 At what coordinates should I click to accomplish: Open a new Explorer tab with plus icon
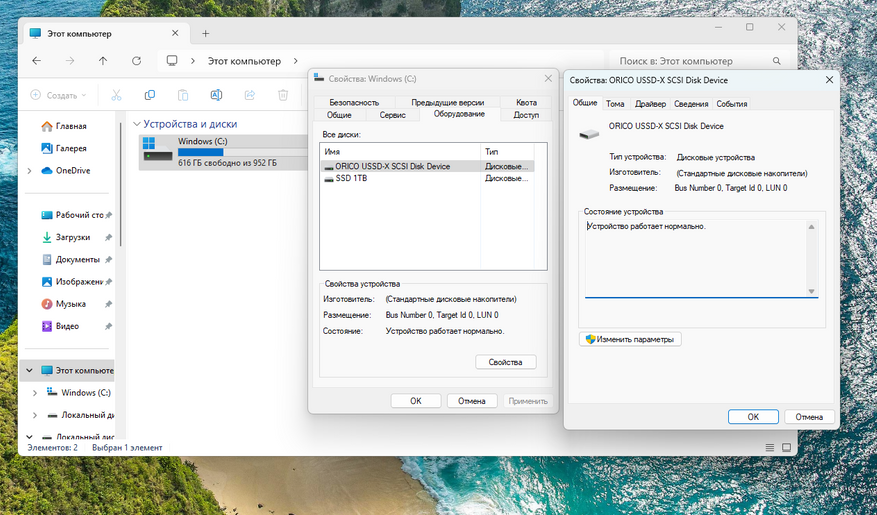pyautogui.click(x=205, y=33)
